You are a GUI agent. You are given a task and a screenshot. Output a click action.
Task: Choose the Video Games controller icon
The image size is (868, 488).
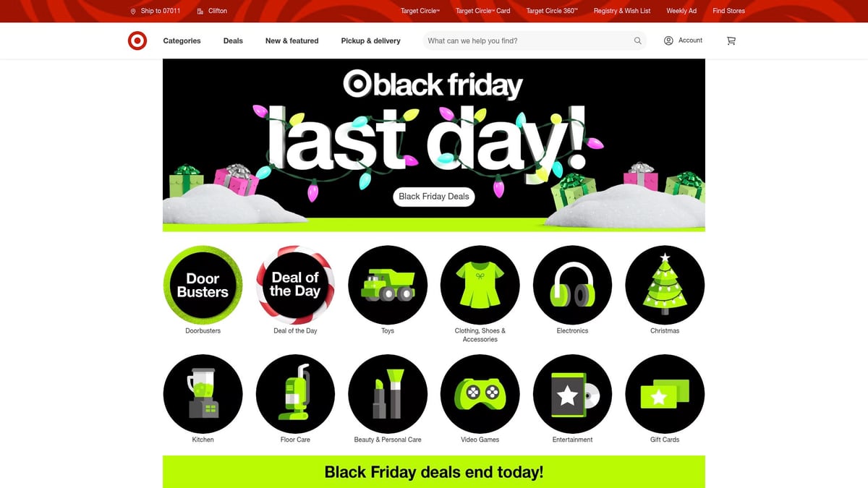coord(480,394)
